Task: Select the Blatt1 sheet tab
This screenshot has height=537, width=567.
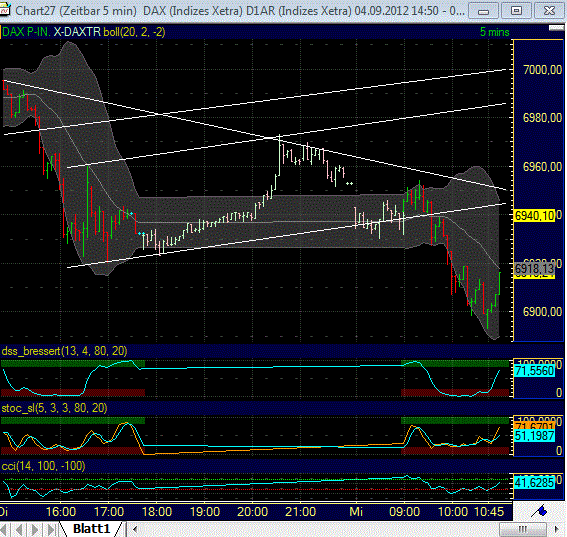Action: click(91, 529)
